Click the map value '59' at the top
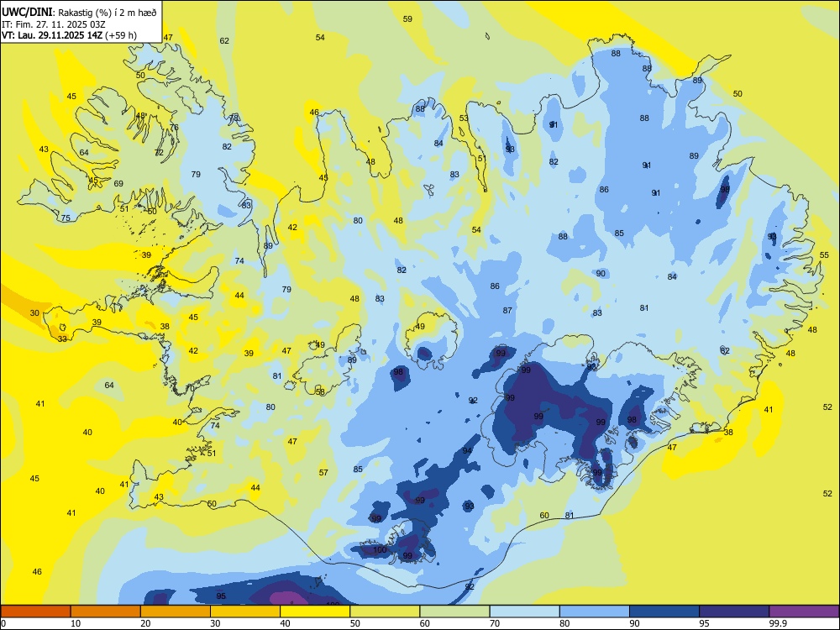 [407, 18]
